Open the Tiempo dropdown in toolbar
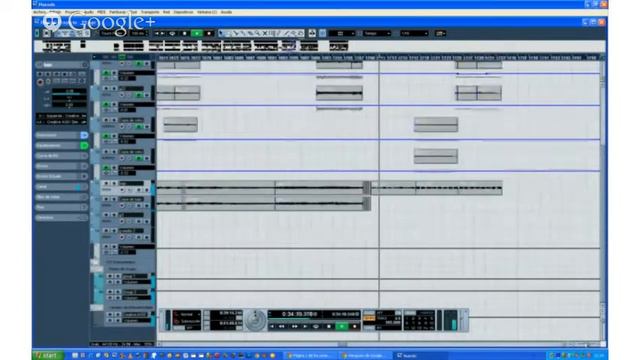The image size is (640, 360). 377,33
